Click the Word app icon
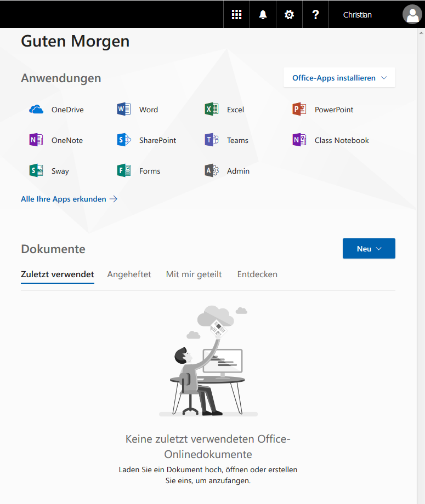This screenshot has height=504, width=425. coord(124,109)
